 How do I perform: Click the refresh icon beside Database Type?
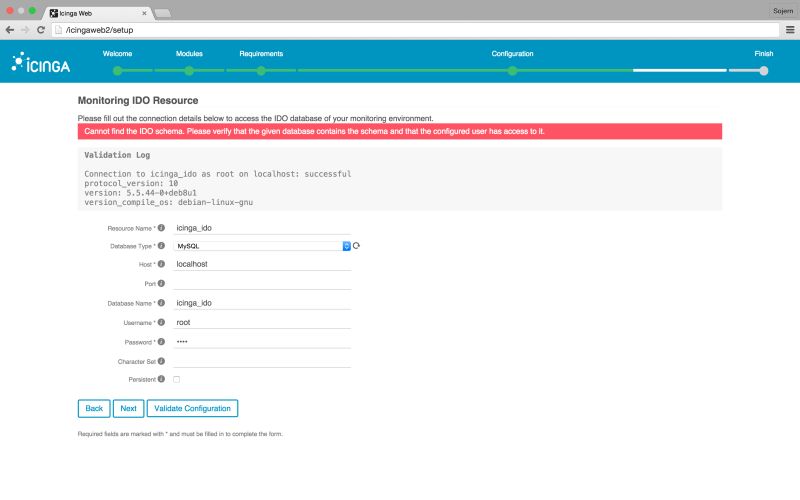(356, 245)
